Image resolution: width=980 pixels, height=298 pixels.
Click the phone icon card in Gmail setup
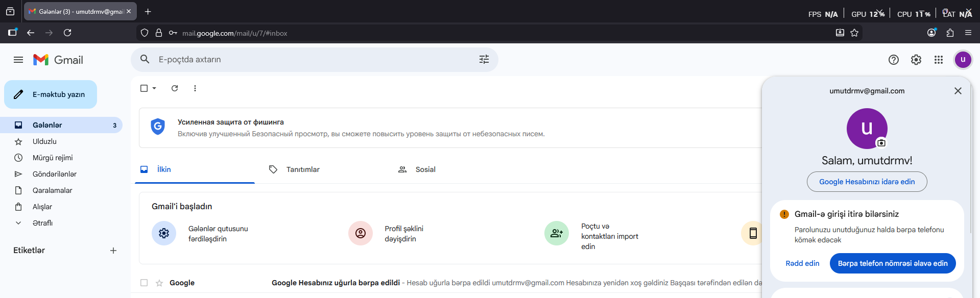click(753, 233)
